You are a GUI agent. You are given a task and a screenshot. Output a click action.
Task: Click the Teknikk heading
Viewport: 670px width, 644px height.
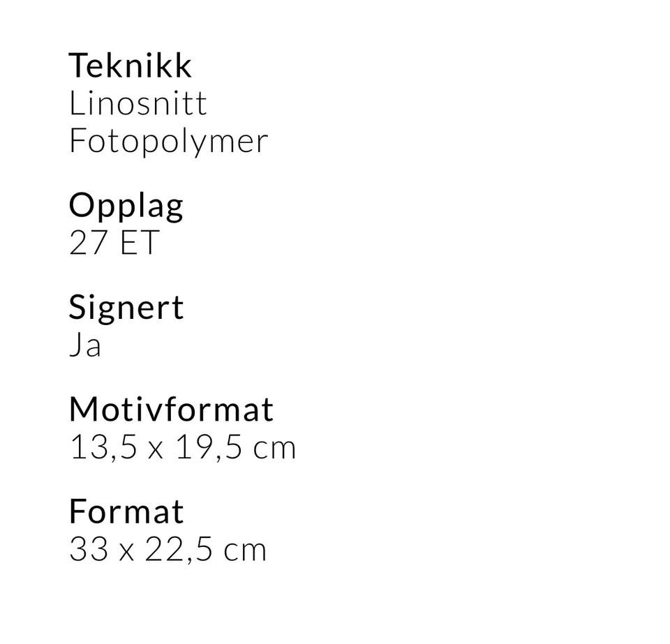(130, 66)
